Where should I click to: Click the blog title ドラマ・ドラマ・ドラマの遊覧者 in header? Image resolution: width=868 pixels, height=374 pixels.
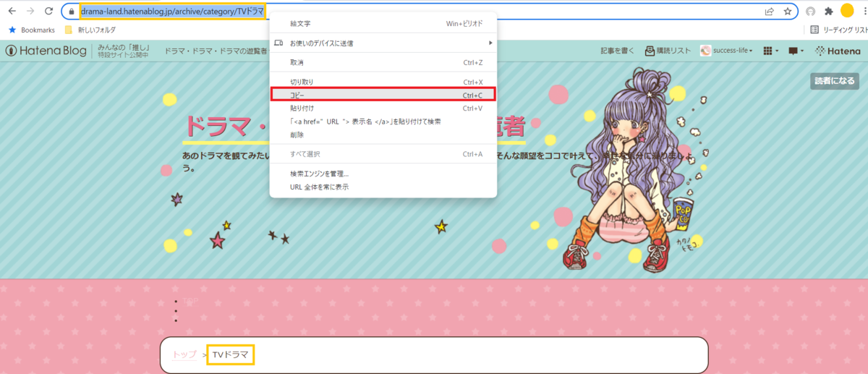[216, 51]
